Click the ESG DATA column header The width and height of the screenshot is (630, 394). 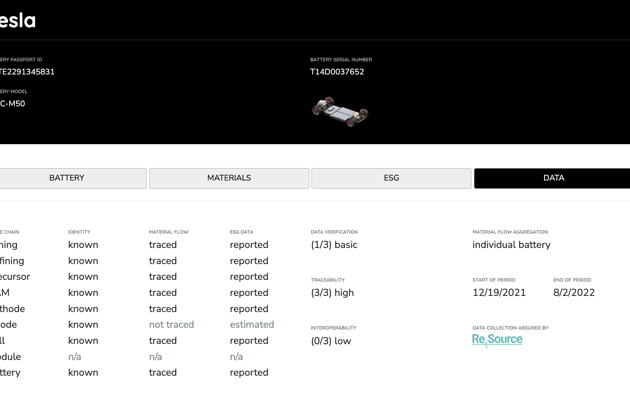point(241,232)
